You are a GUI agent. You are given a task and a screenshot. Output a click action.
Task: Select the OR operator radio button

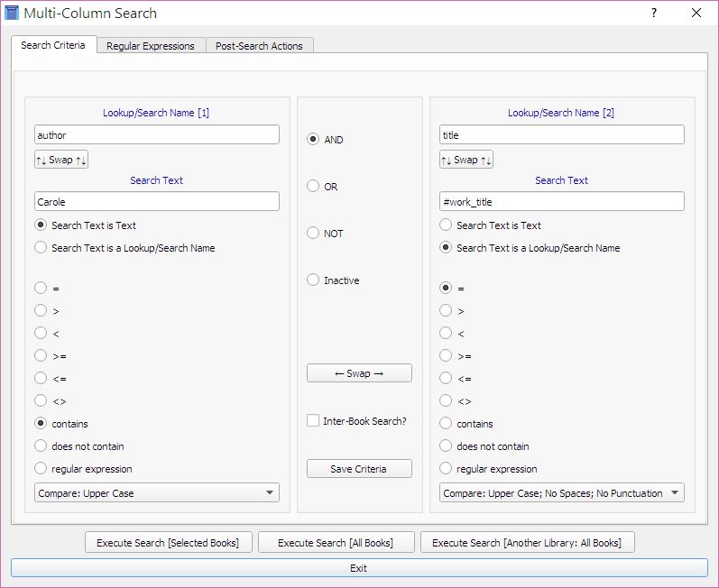point(314,187)
